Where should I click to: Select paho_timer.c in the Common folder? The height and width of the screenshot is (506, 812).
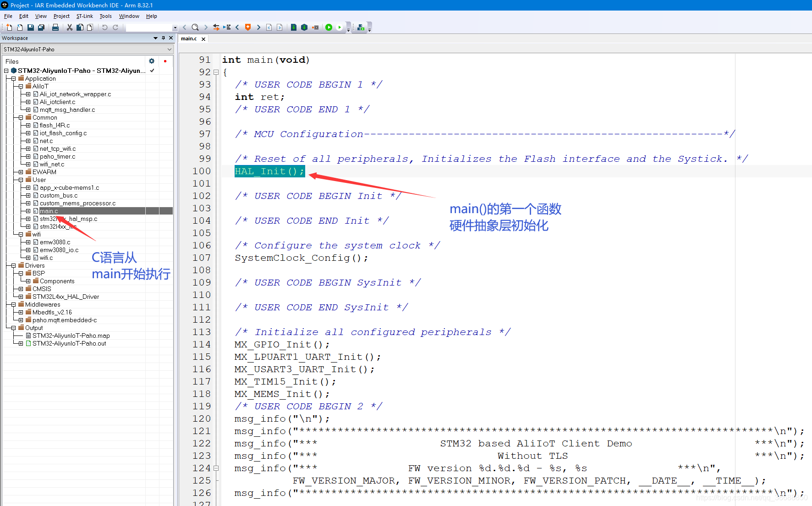(x=57, y=156)
